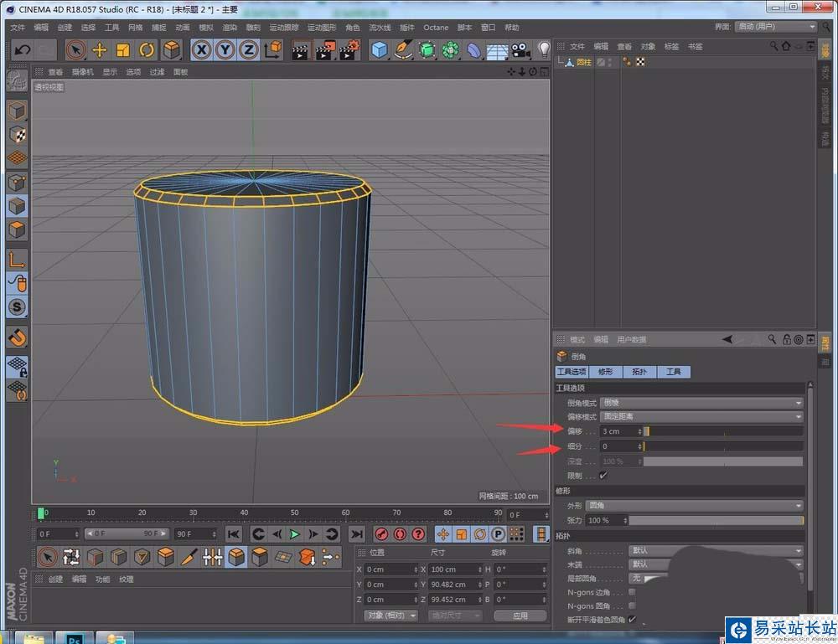Add a cube primitive object
The image size is (838, 644).
click(380, 50)
